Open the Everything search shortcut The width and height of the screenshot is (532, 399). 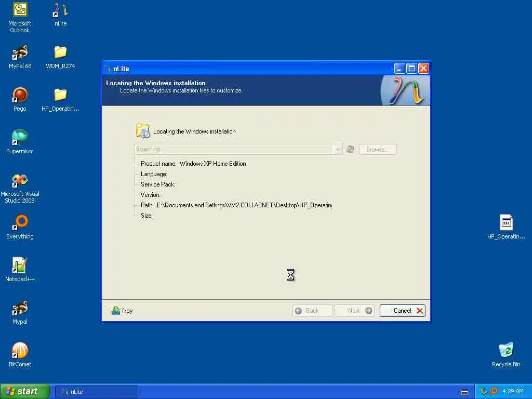20,228
